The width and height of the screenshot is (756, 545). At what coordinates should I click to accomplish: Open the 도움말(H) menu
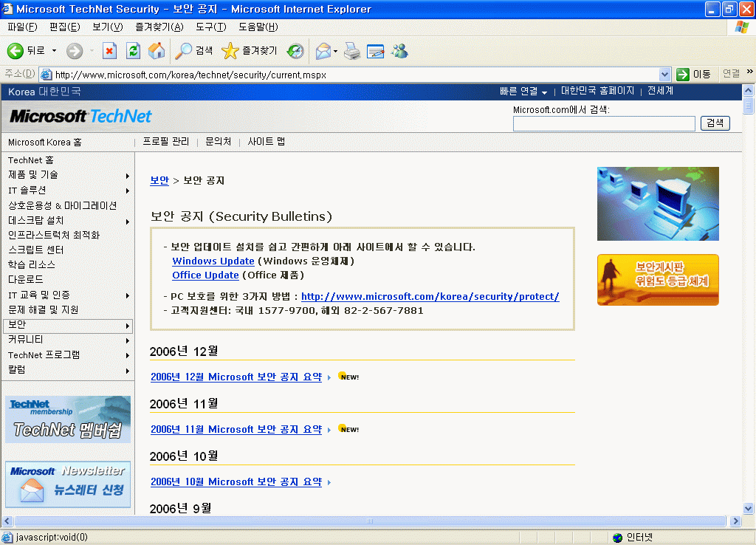tap(258, 27)
